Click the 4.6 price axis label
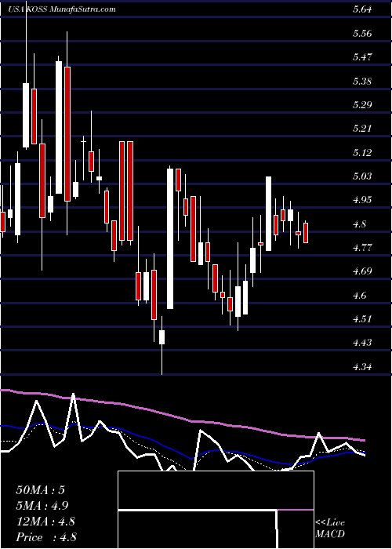Image resolution: width=392 pixels, height=549 pixels. click(x=360, y=295)
